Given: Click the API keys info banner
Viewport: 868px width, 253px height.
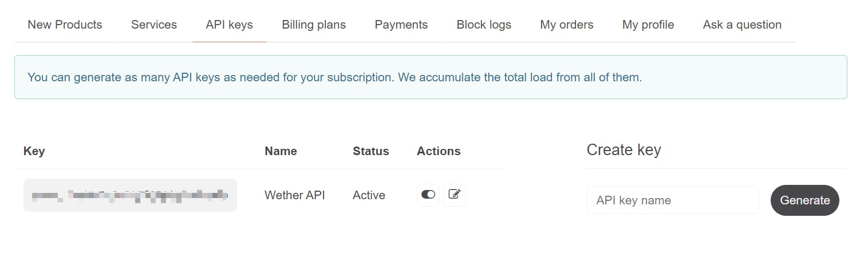Looking at the screenshot, I should pyautogui.click(x=431, y=77).
